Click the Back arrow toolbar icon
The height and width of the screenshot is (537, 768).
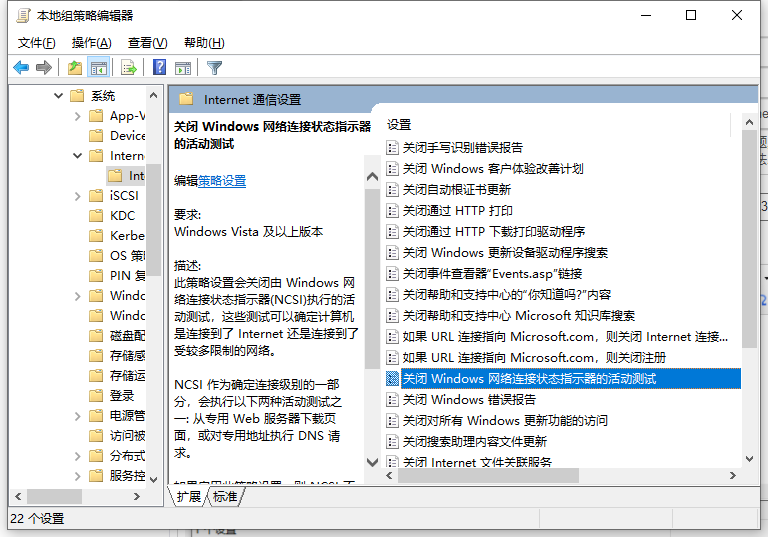pos(21,67)
